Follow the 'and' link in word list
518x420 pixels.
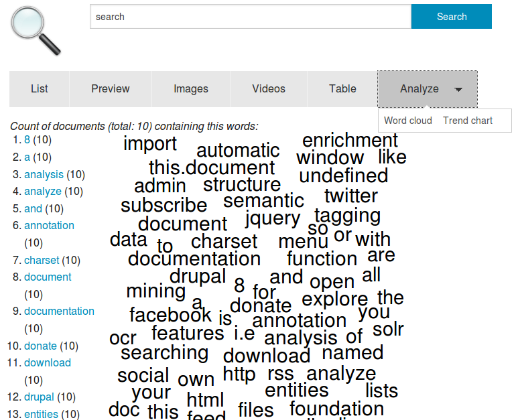point(33,208)
